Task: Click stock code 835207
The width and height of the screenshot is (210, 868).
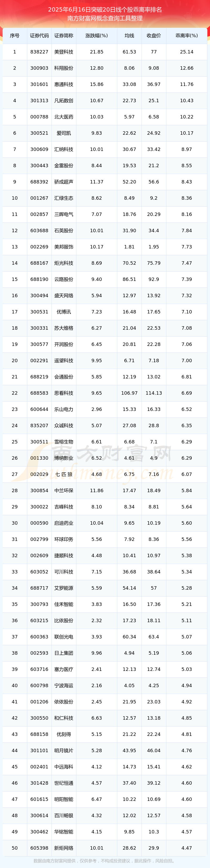Action: (39, 426)
